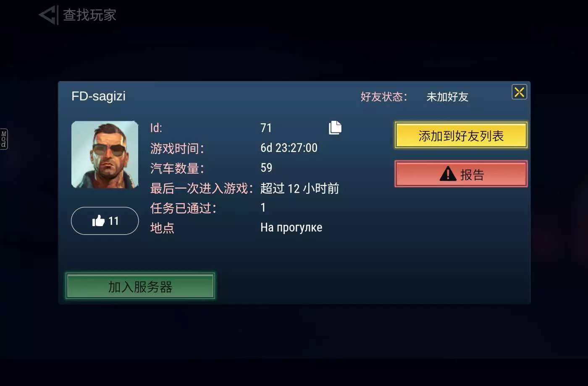Image resolution: width=588 pixels, height=386 pixels.
Task: Select the player name FD-sagizi
Action: pyautogui.click(x=99, y=96)
